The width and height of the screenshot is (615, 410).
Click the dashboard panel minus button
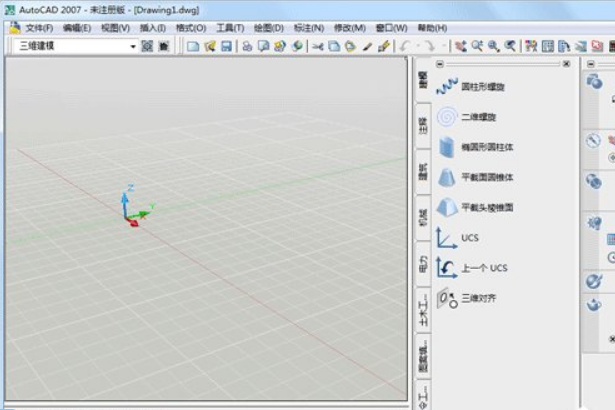coord(591,64)
